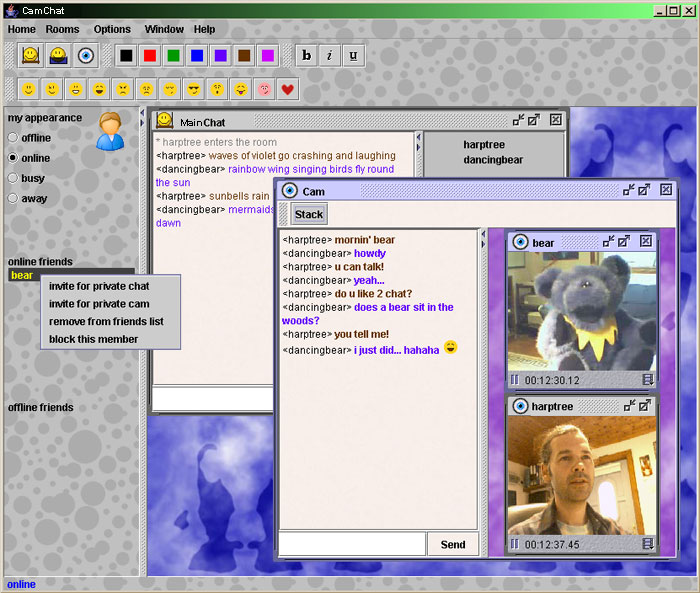The width and height of the screenshot is (700, 593).
Task: Minimize the bear cam frame
Action: click(608, 242)
